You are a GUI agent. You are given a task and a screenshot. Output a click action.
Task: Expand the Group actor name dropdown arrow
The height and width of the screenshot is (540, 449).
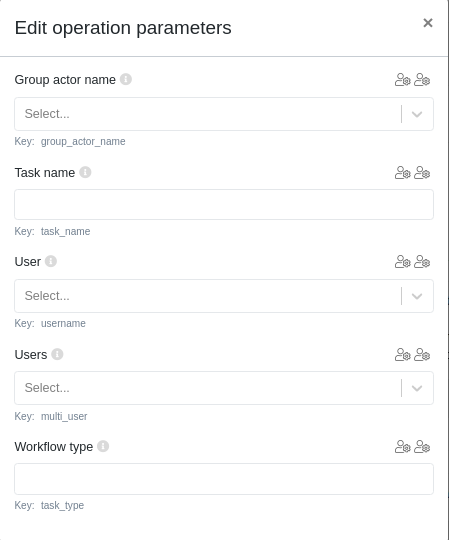click(417, 114)
